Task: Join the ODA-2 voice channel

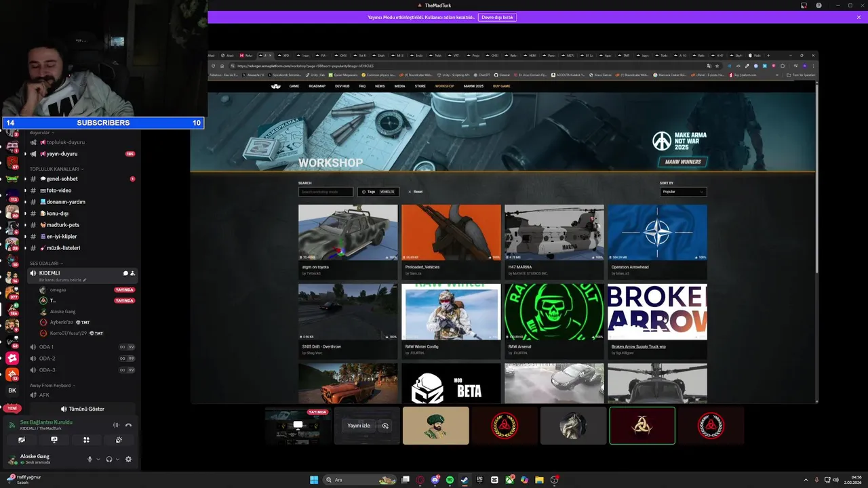Action: (x=81, y=359)
